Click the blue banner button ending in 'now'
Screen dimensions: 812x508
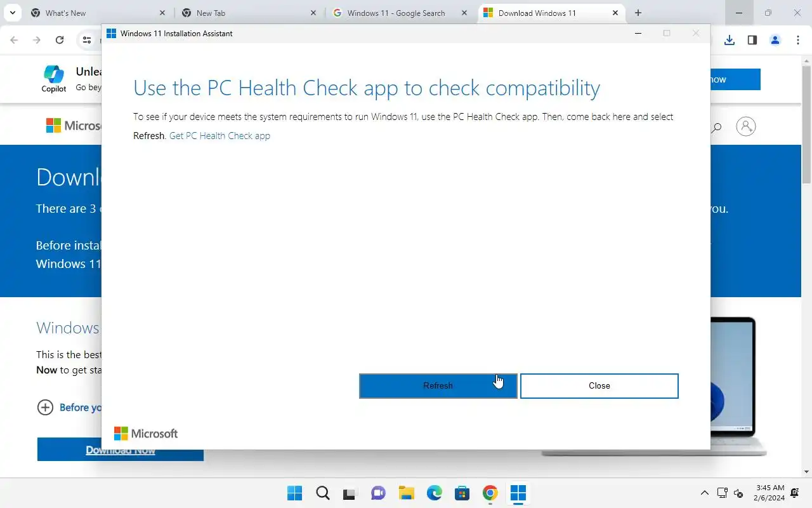click(735, 79)
